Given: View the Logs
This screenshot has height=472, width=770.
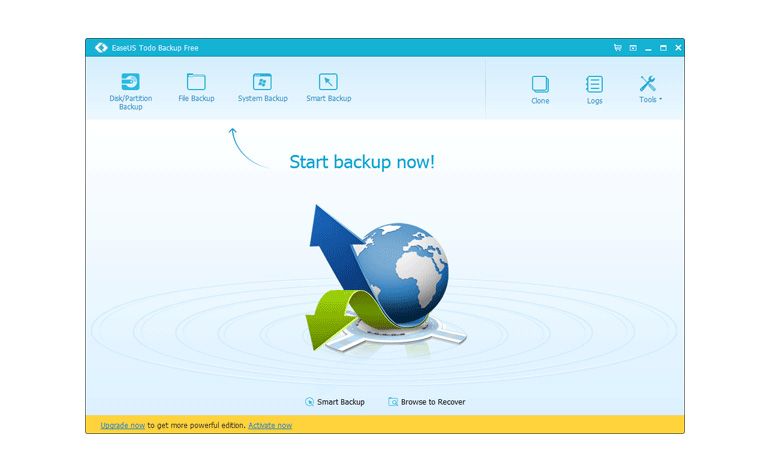Looking at the screenshot, I should click(x=594, y=88).
